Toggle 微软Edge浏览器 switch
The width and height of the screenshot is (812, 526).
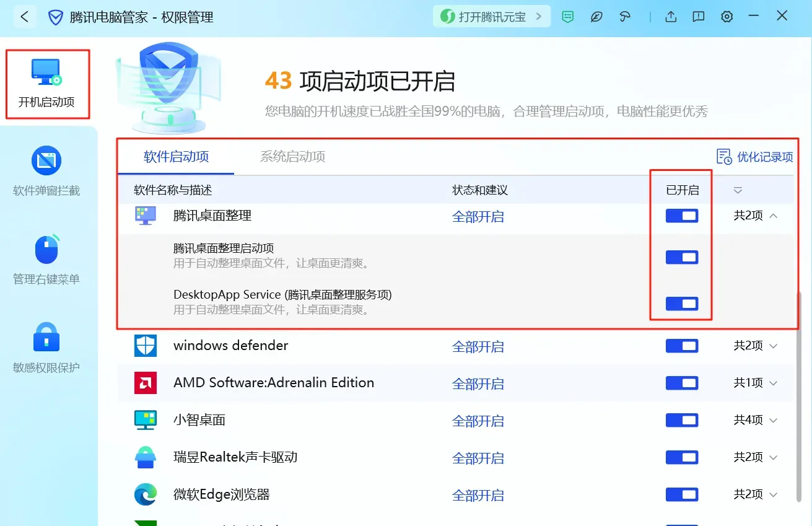pyautogui.click(x=682, y=495)
